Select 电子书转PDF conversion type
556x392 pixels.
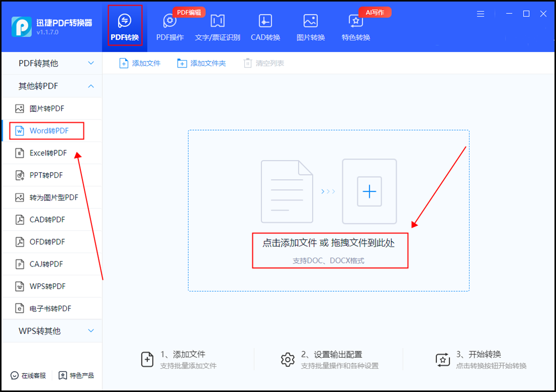click(x=46, y=308)
